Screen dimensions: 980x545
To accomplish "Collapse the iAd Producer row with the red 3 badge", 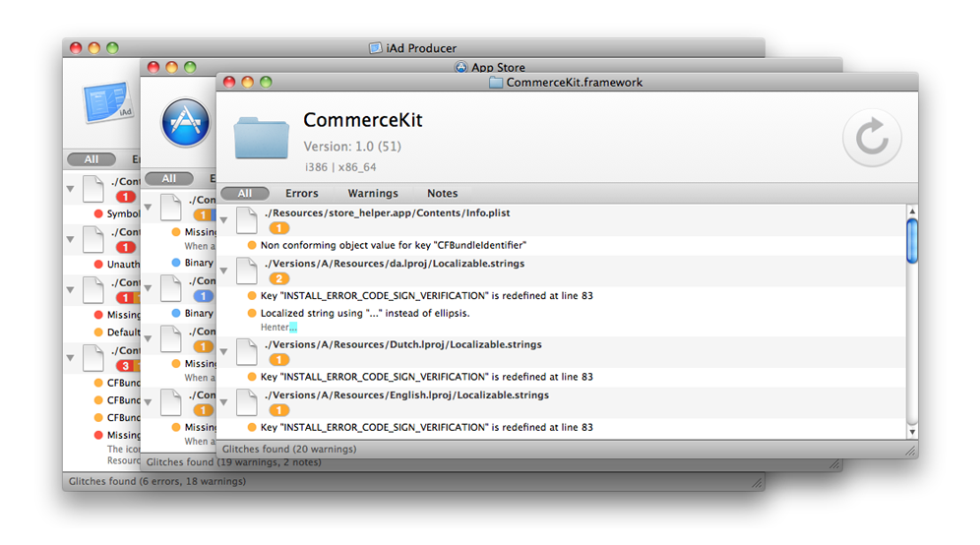I will click(x=70, y=358).
